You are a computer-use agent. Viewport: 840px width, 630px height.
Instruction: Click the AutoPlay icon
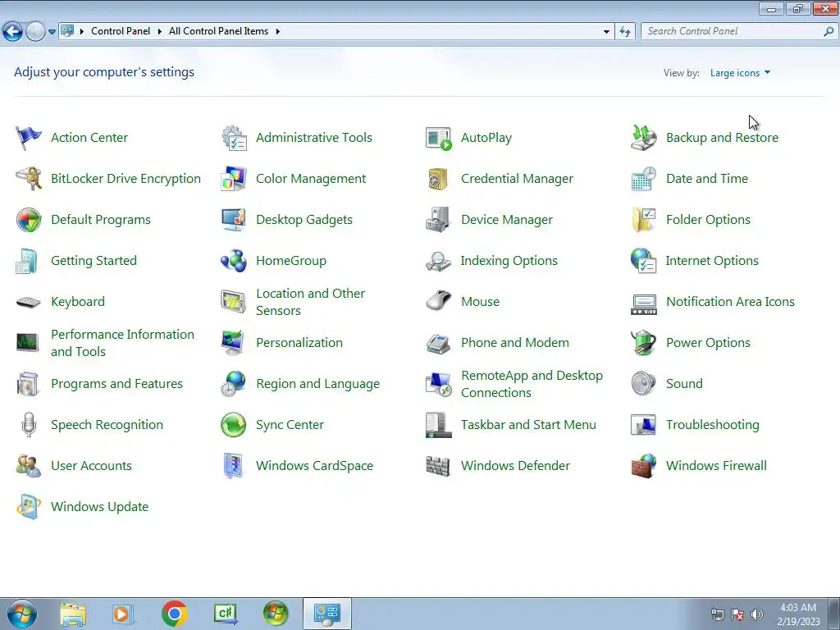pyautogui.click(x=438, y=138)
